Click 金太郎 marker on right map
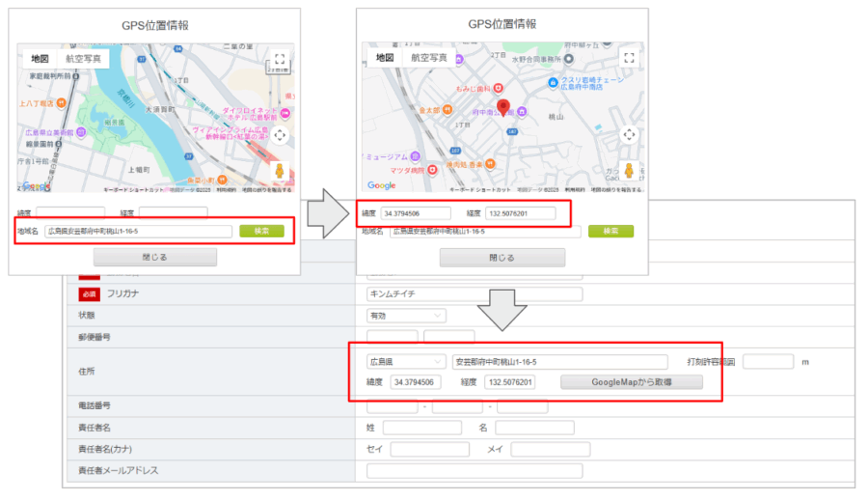Viewport: 868px width, 500px height. [x=448, y=109]
